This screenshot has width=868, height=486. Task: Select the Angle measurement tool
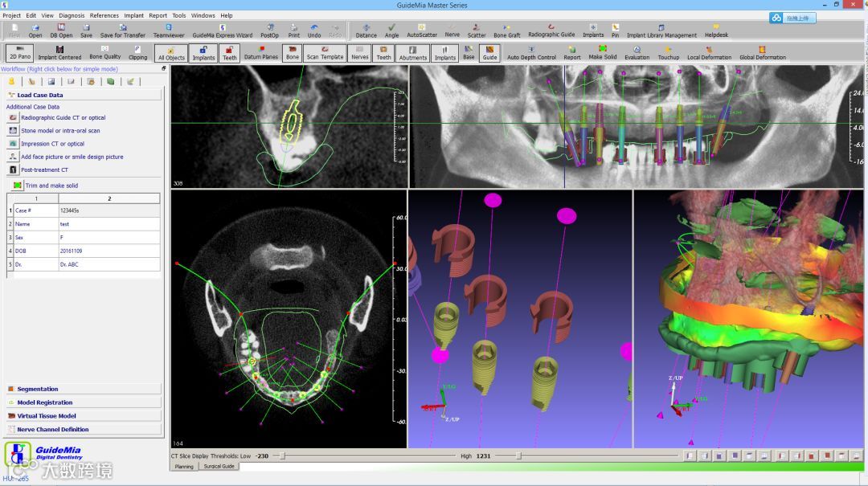point(391,31)
